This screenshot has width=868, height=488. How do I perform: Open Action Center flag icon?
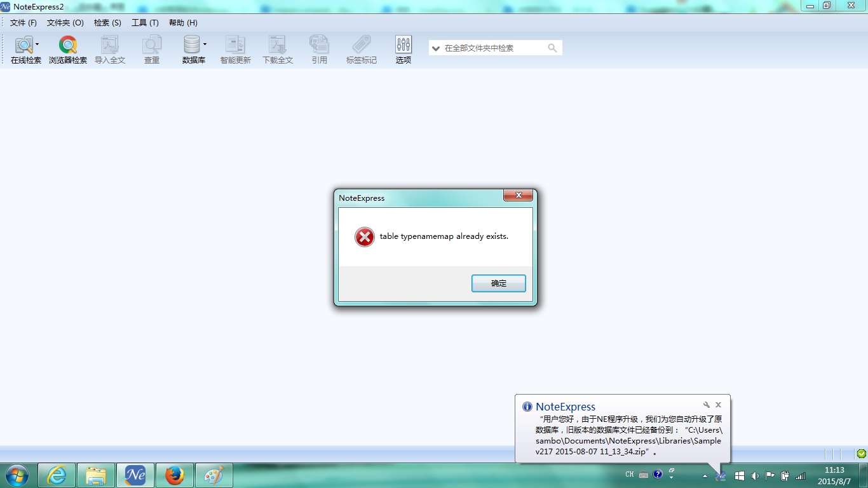(x=770, y=475)
